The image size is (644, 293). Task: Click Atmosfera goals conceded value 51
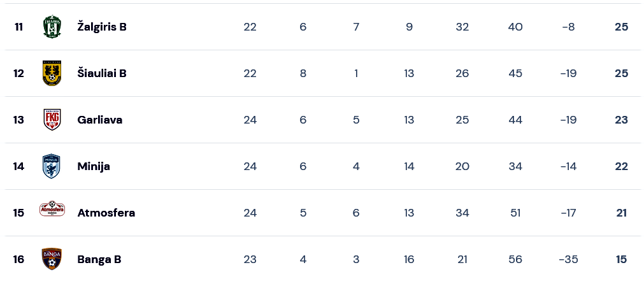pos(515,213)
